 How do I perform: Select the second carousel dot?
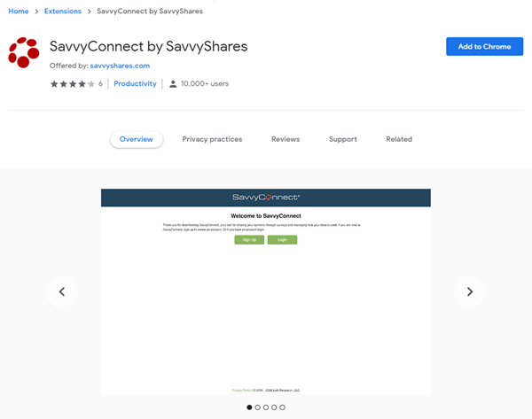tap(257, 407)
